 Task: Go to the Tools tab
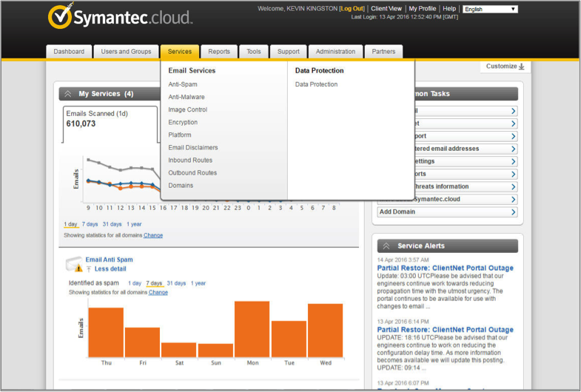pyautogui.click(x=254, y=52)
